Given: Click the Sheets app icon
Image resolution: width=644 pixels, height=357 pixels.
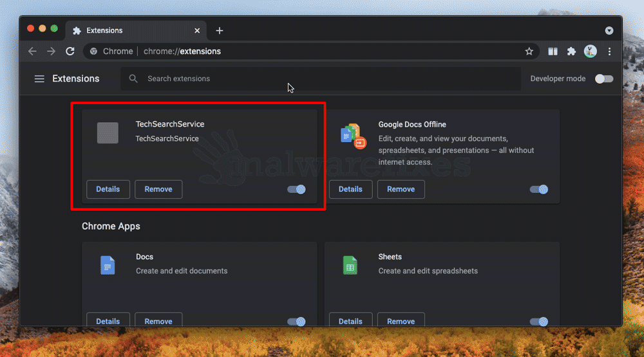Looking at the screenshot, I should click(350, 265).
